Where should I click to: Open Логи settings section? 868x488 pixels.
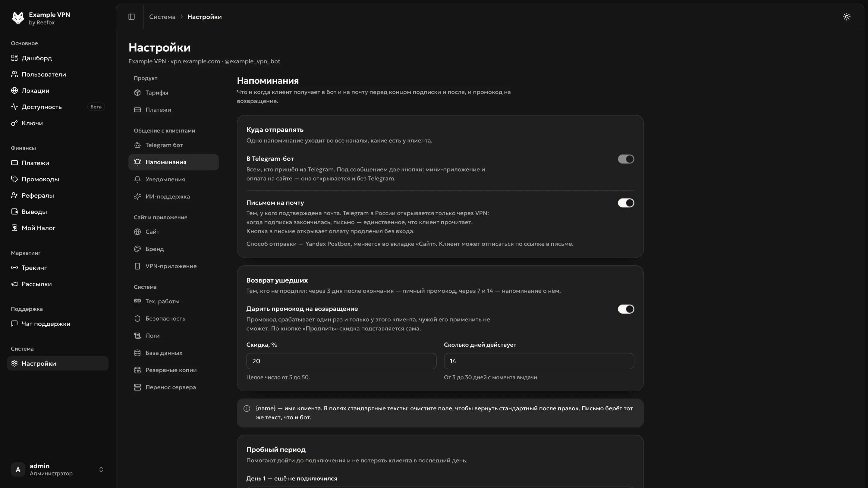(174, 336)
